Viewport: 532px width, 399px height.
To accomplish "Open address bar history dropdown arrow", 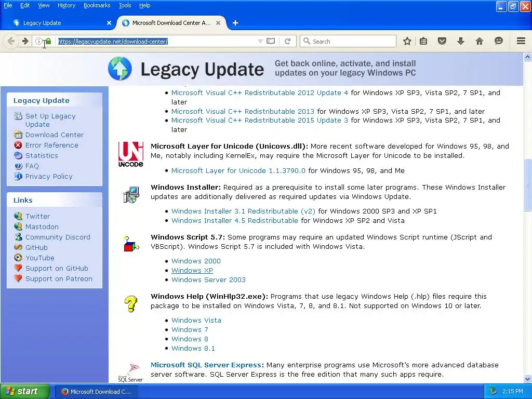I will tap(260, 42).
